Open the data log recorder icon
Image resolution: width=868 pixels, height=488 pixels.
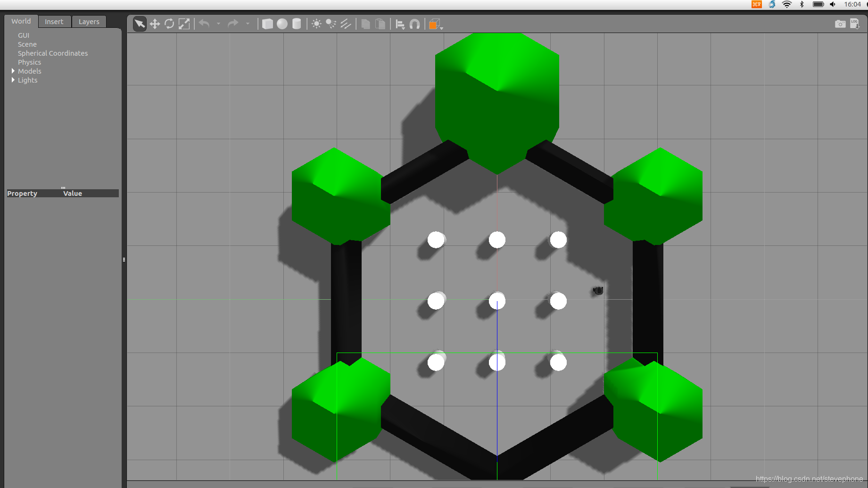[855, 24]
